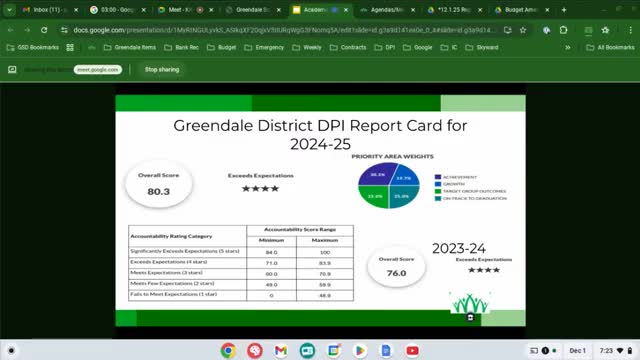Reload the current page

pos(44,30)
